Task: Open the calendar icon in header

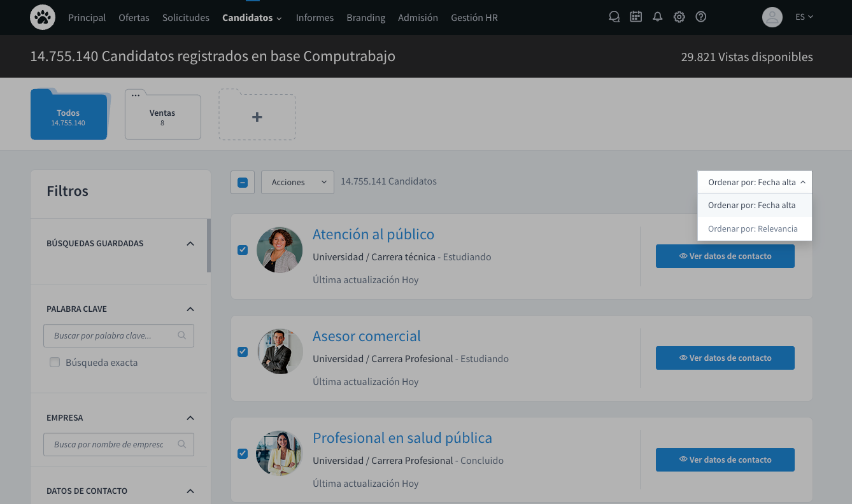Action: point(635,17)
